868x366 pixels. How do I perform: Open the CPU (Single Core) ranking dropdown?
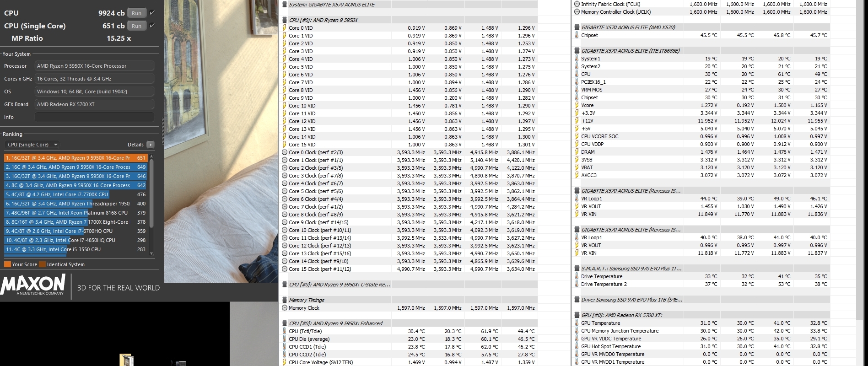pos(32,145)
